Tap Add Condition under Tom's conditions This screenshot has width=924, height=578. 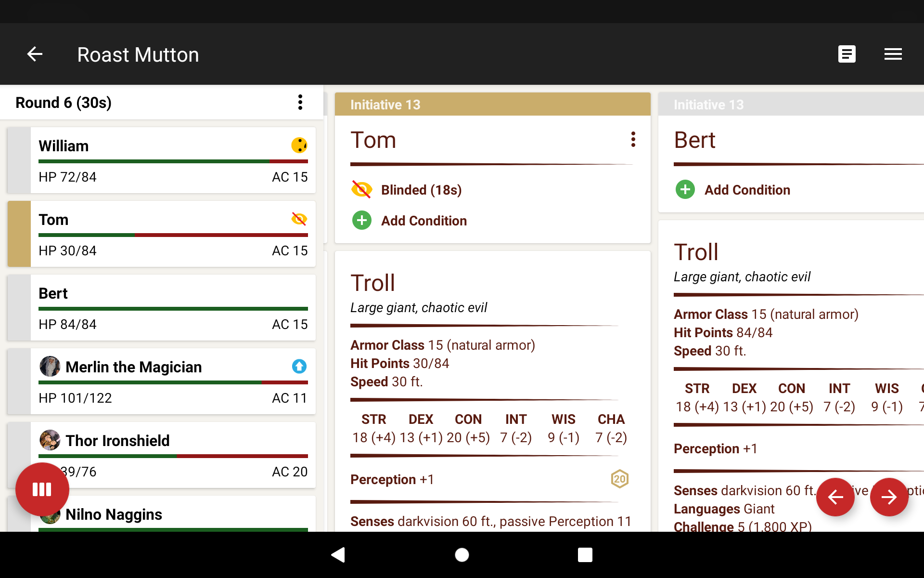423,221
